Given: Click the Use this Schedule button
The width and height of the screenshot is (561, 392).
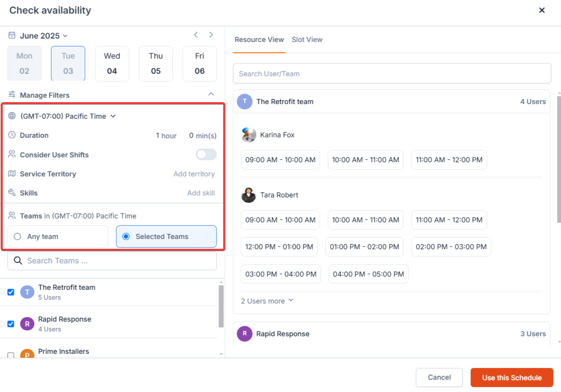Looking at the screenshot, I should click(x=512, y=377).
